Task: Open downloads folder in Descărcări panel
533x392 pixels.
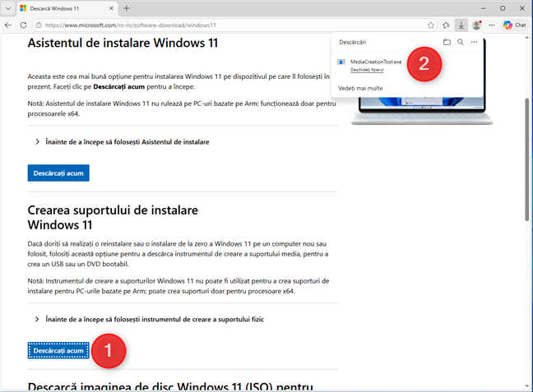Action: [447, 42]
